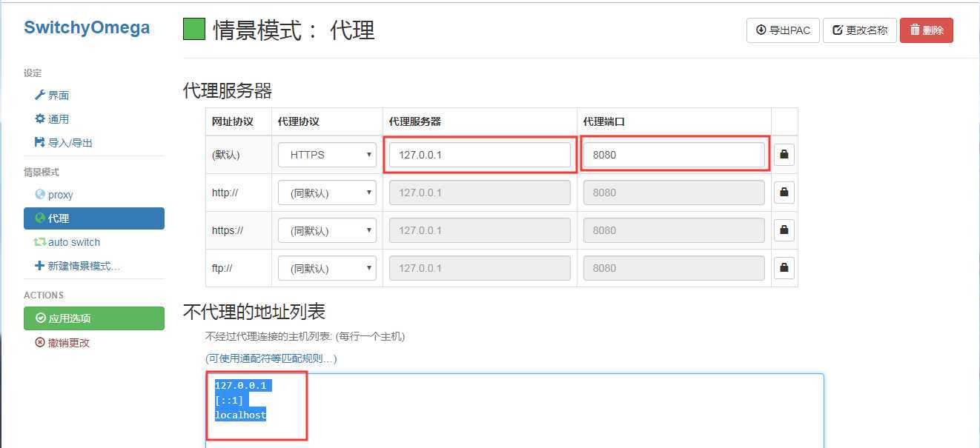Click the localhost entry in bypass list
This screenshot has width=980, height=448.
coord(240,415)
